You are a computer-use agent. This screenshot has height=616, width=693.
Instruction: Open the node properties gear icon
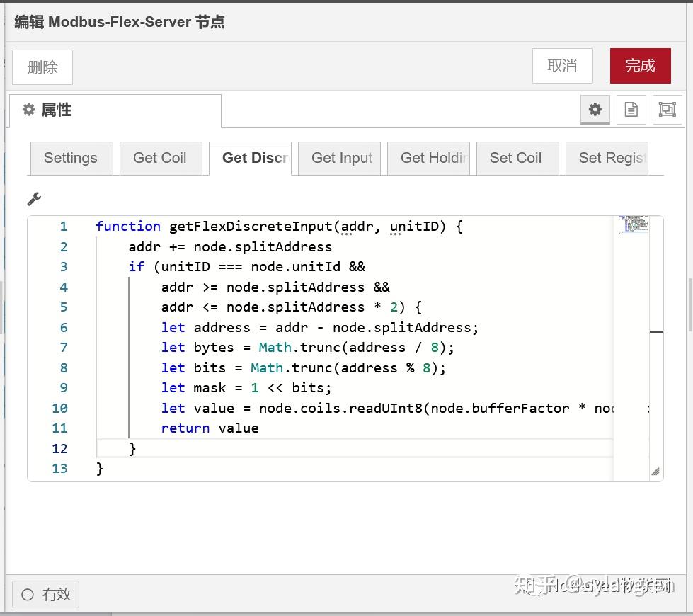[595, 110]
